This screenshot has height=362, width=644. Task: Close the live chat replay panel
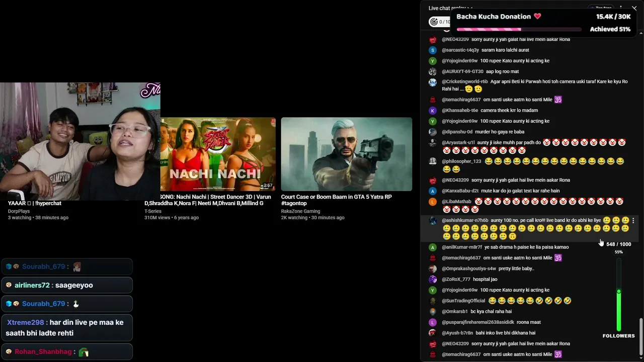pos(634,8)
